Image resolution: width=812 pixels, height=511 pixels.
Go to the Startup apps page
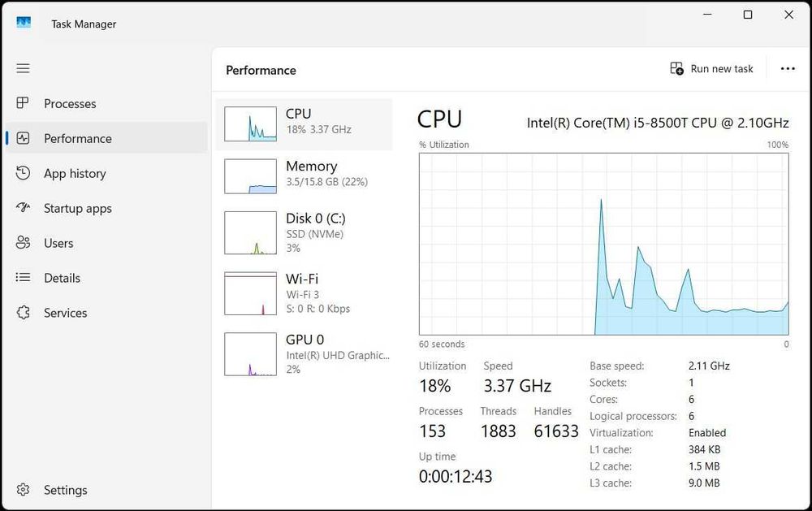coord(77,208)
